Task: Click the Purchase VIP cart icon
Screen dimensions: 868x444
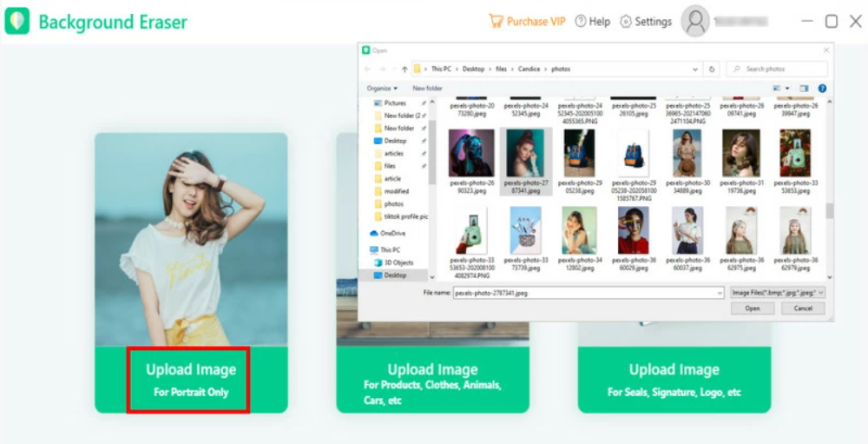Action: tap(496, 21)
